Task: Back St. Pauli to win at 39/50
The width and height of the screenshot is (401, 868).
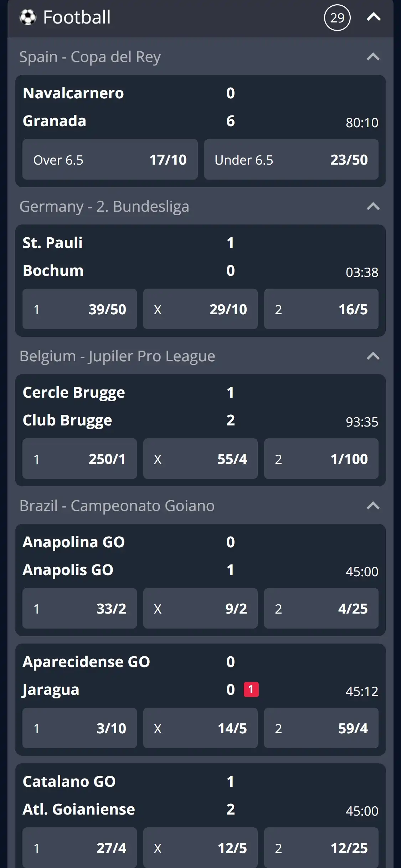Action: (x=79, y=309)
